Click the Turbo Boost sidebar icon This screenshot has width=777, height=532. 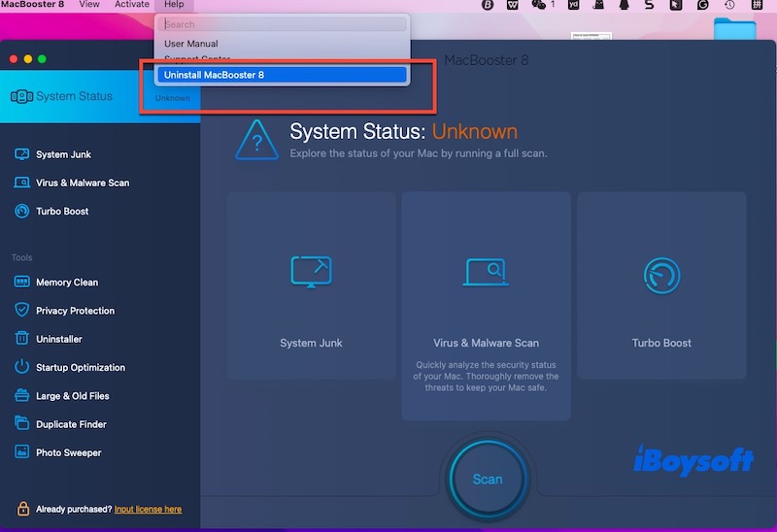point(21,211)
